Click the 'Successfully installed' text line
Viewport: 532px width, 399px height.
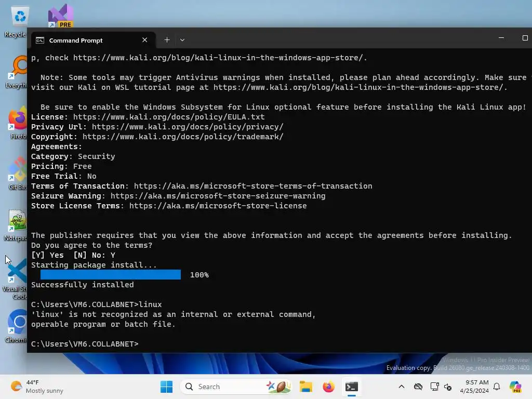(x=83, y=285)
